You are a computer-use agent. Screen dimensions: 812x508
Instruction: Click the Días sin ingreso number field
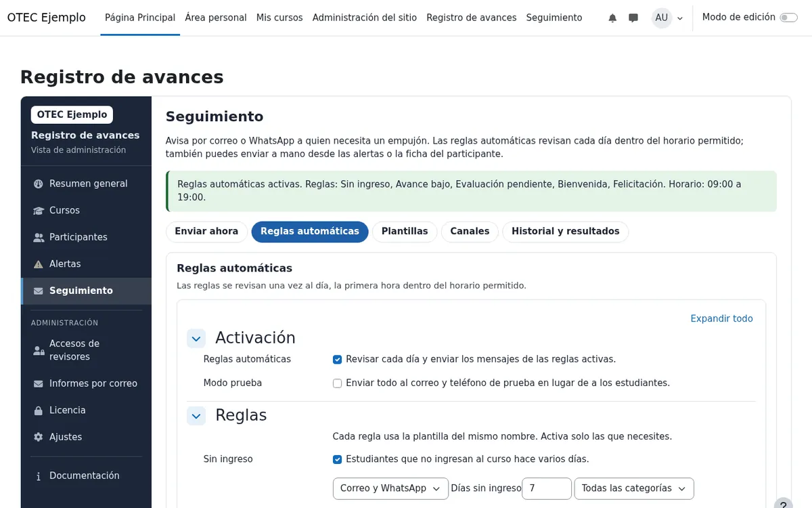click(547, 488)
